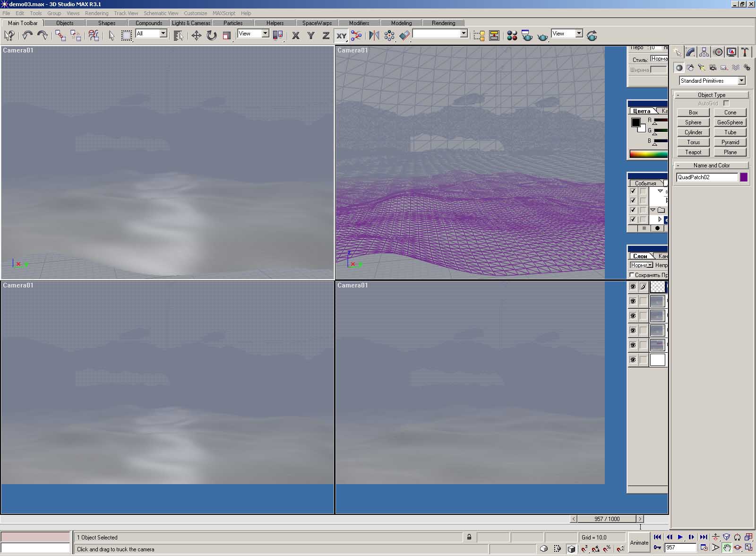Switch to the Cameras creation category

point(713,68)
